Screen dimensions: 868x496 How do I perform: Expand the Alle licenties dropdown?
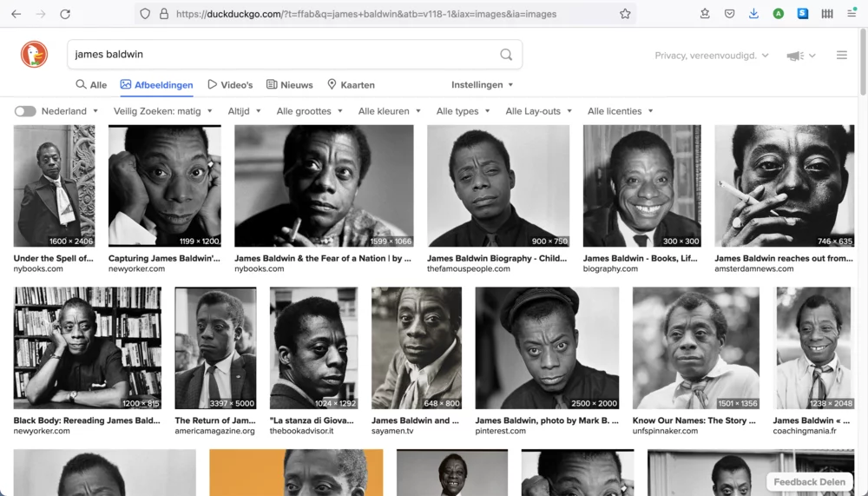(x=620, y=111)
